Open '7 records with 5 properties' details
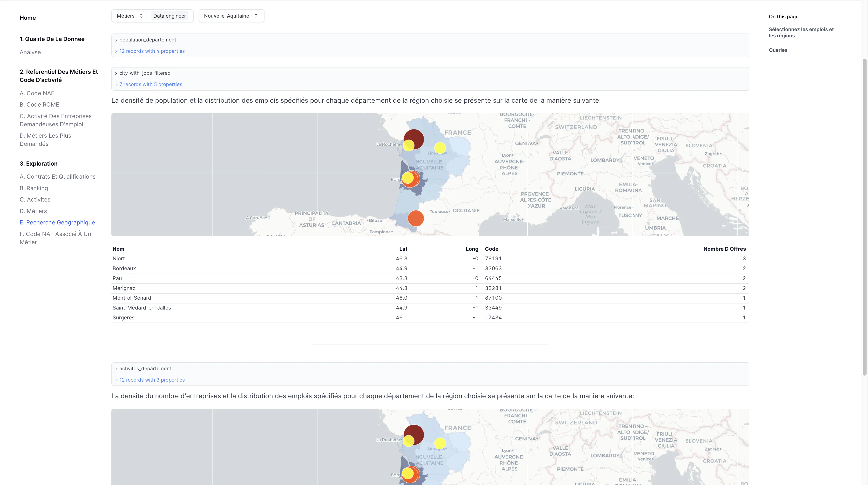This screenshot has height=485, width=868. coord(151,84)
